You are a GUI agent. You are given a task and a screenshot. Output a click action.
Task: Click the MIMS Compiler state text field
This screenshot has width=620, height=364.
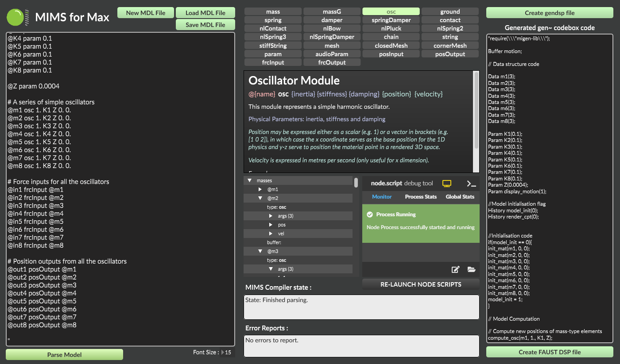(361, 307)
